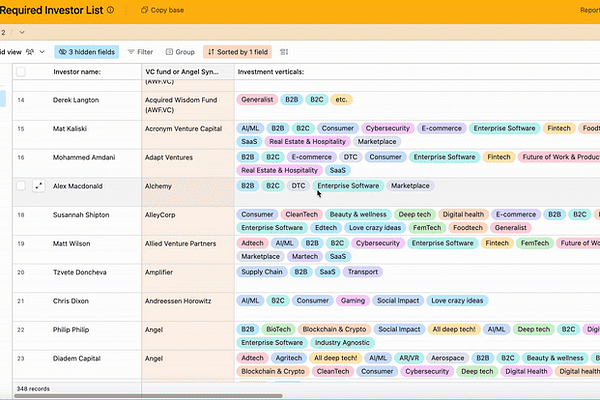
Task: Click the BioTech tag in Philip Philip row
Action: [278, 329]
